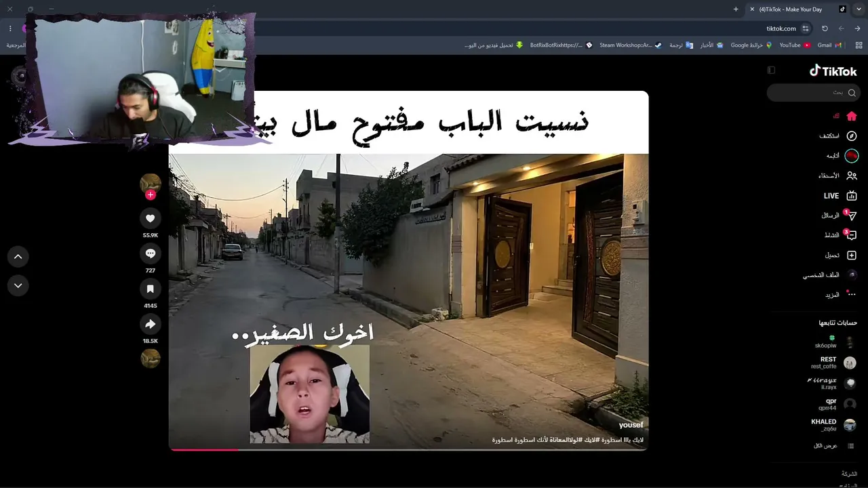Expand the More three-dots menu
Image resolution: width=868 pixels, height=488 pixels.
(852, 295)
